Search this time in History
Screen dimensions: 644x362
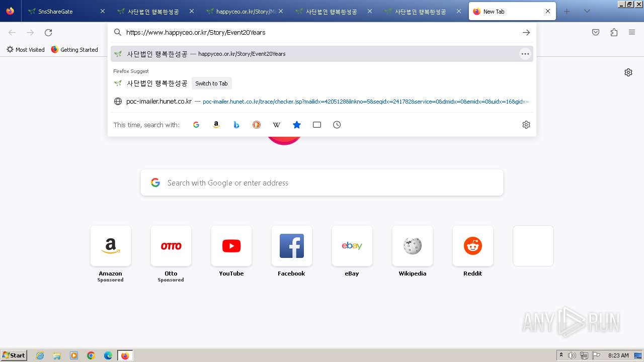point(337,125)
